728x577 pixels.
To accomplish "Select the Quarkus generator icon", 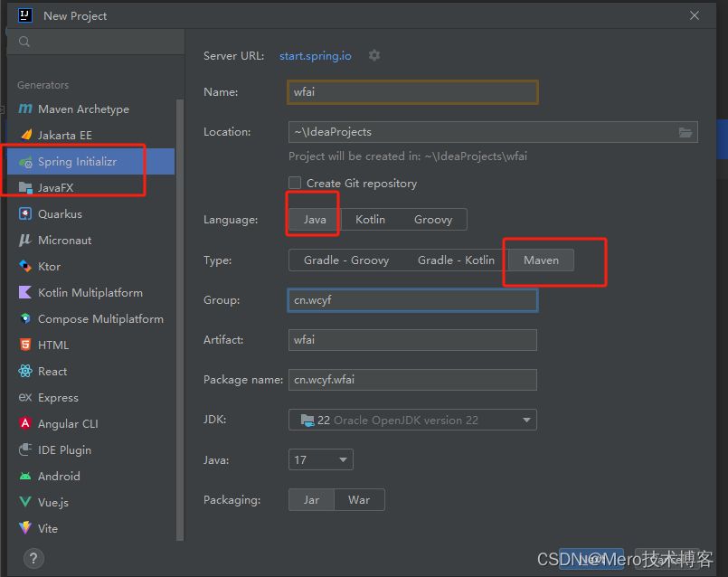I will 25,213.
